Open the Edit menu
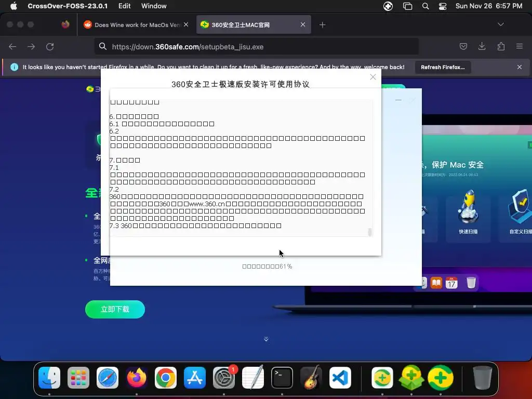 (x=125, y=6)
